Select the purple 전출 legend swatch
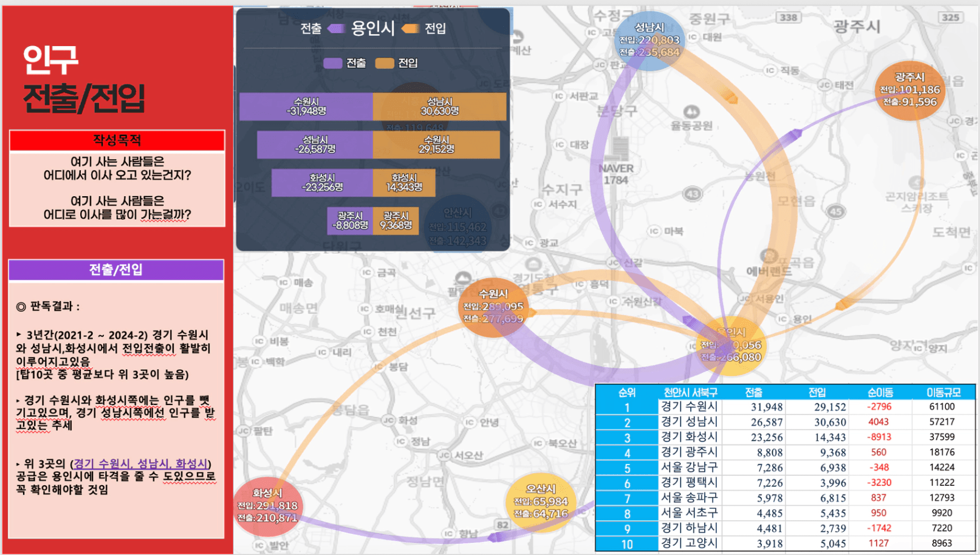This screenshot has height=555, width=980. coord(333,63)
